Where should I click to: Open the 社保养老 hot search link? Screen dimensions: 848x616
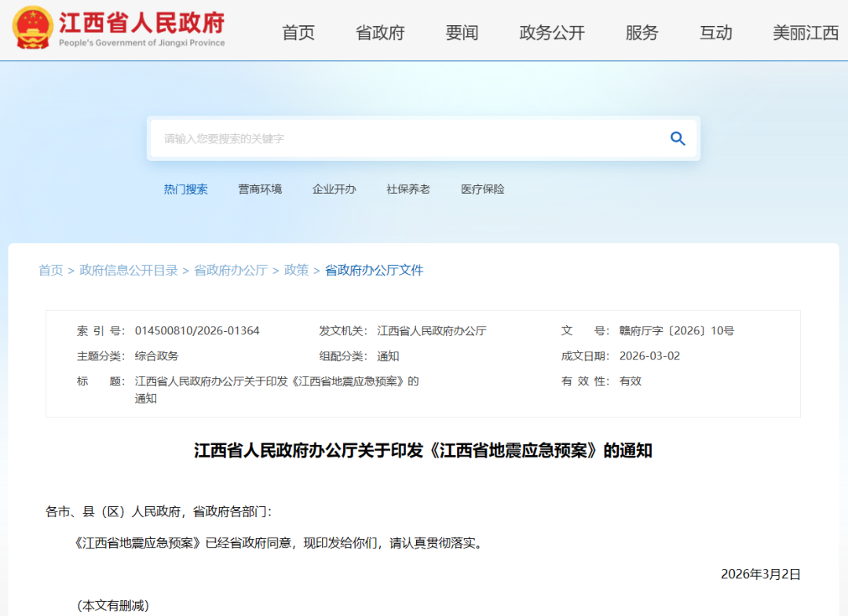click(408, 189)
